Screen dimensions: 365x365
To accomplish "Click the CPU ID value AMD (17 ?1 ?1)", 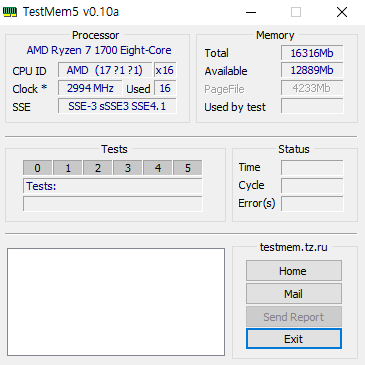I will [x=105, y=70].
